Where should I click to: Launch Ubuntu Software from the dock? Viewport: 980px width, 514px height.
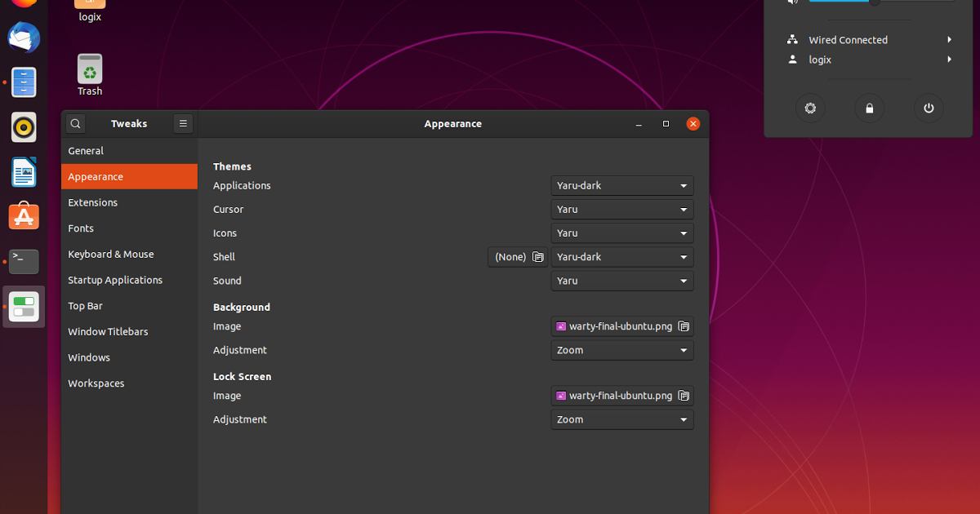point(24,216)
